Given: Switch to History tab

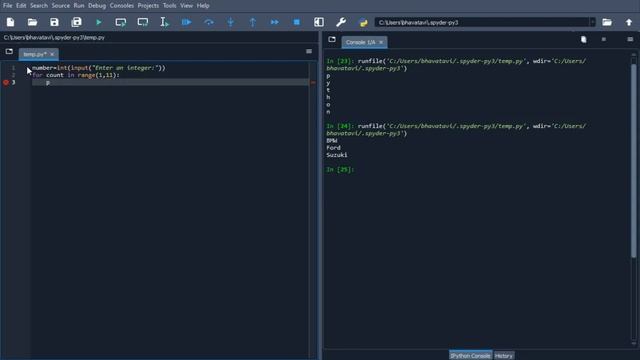Looking at the screenshot, I should click(503, 356).
